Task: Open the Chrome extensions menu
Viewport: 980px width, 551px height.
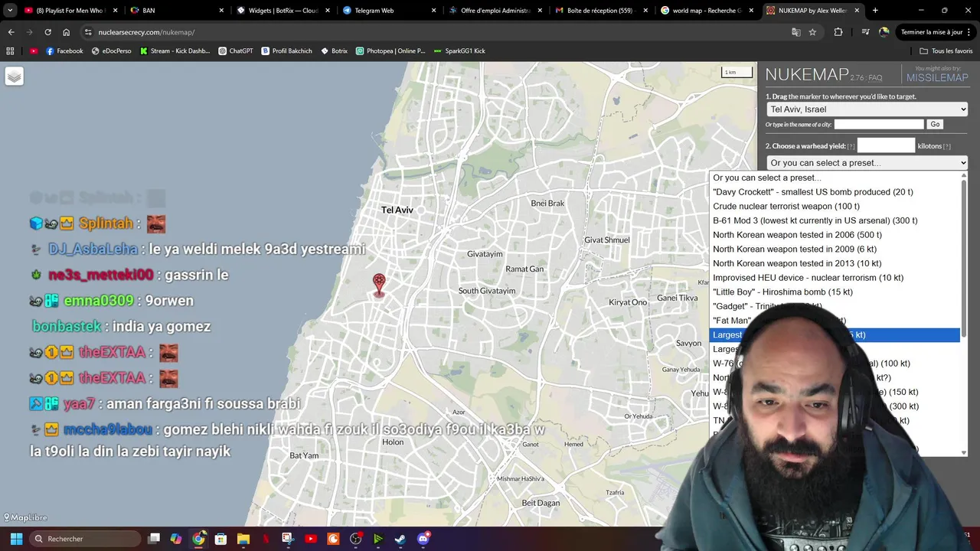Action: tap(838, 32)
